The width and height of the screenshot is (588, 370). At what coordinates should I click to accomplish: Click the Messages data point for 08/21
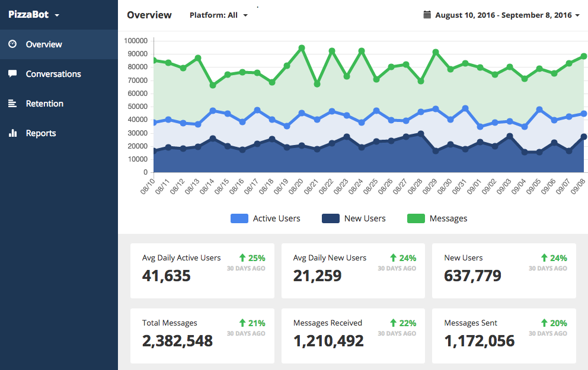tap(317, 84)
